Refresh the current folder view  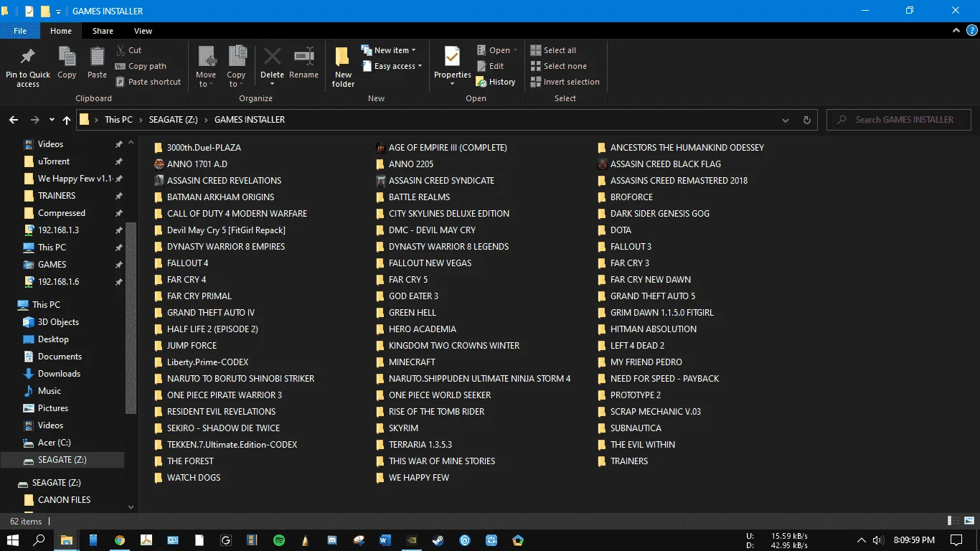807,120
